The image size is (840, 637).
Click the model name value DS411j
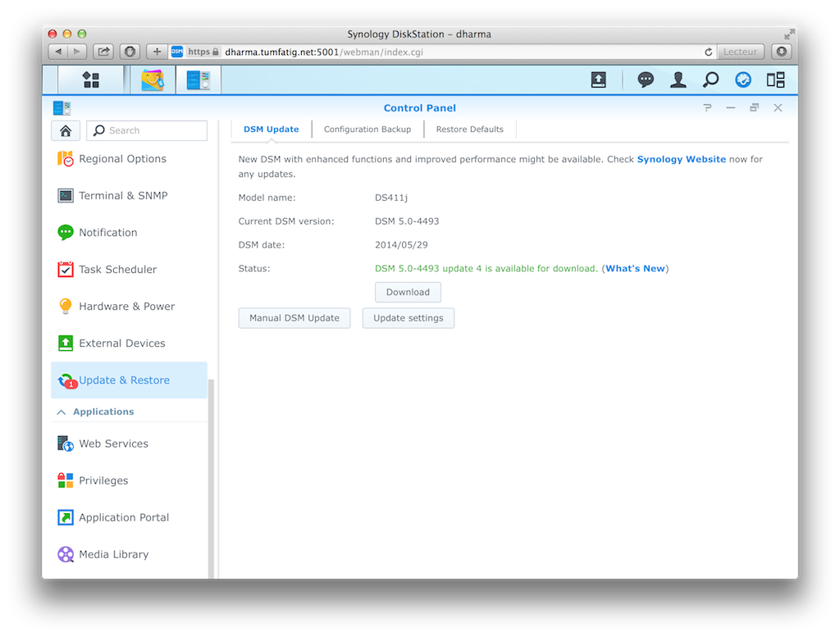pos(391,198)
